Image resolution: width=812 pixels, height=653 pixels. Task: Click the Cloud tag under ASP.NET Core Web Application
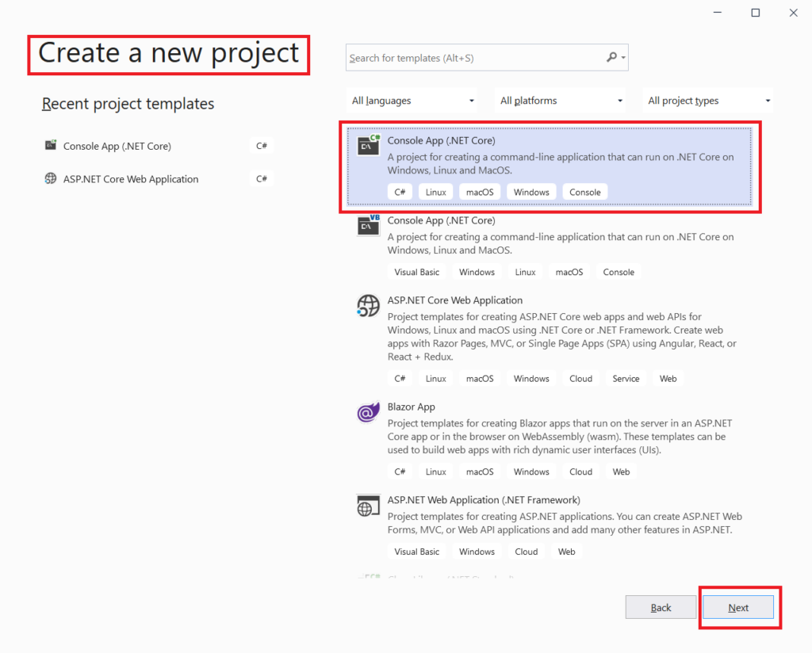click(580, 379)
